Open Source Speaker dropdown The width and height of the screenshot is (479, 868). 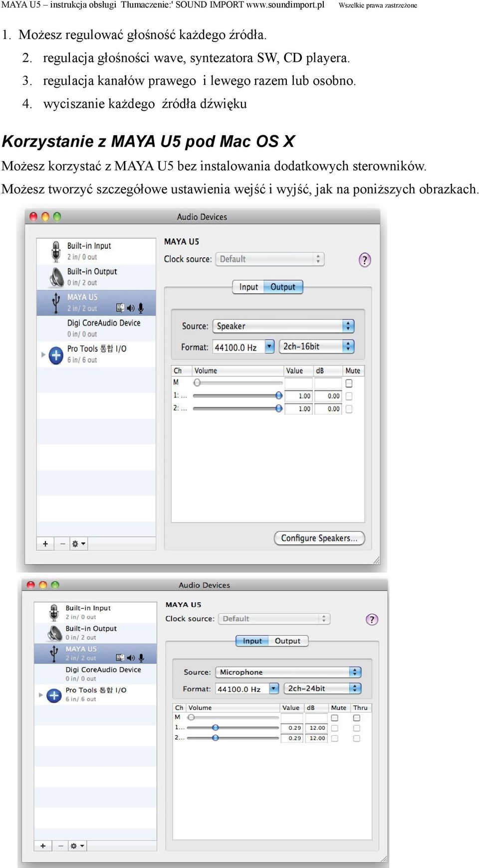point(283,326)
